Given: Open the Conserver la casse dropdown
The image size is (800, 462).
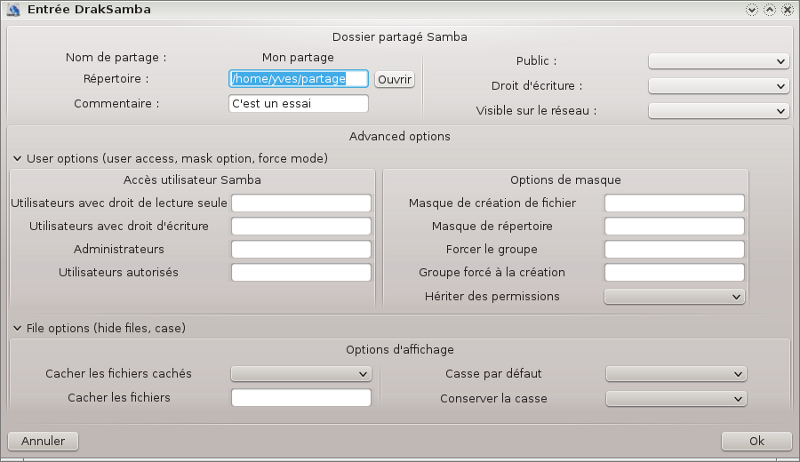Looking at the screenshot, I should pos(676,398).
